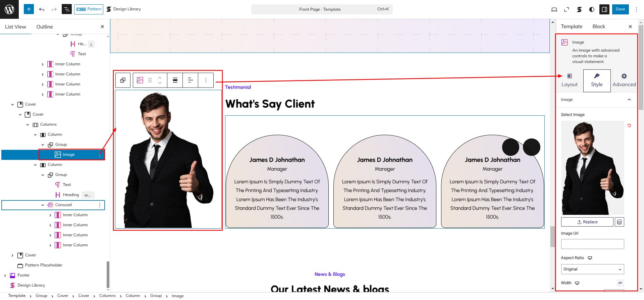Collapse the Columns tree item
This screenshot has height=300, width=644.
28,125
